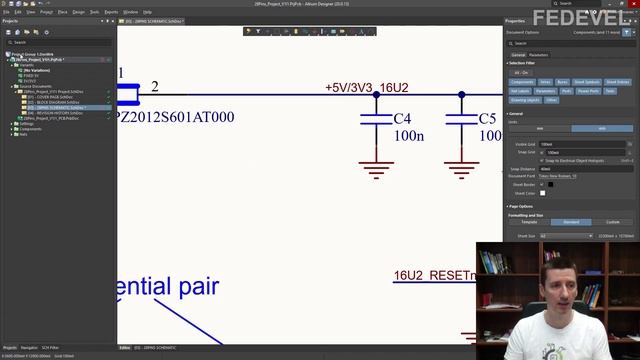This screenshot has width=640, height=360.
Task: Toggle Sheet Symbols selection filter
Action: click(587, 82)
